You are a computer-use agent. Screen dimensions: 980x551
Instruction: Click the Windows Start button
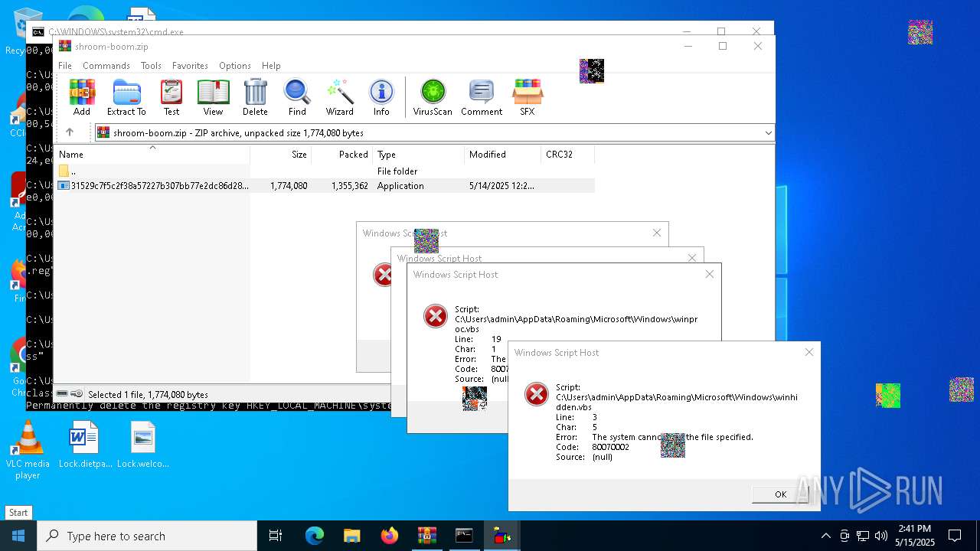pos(18,536)
